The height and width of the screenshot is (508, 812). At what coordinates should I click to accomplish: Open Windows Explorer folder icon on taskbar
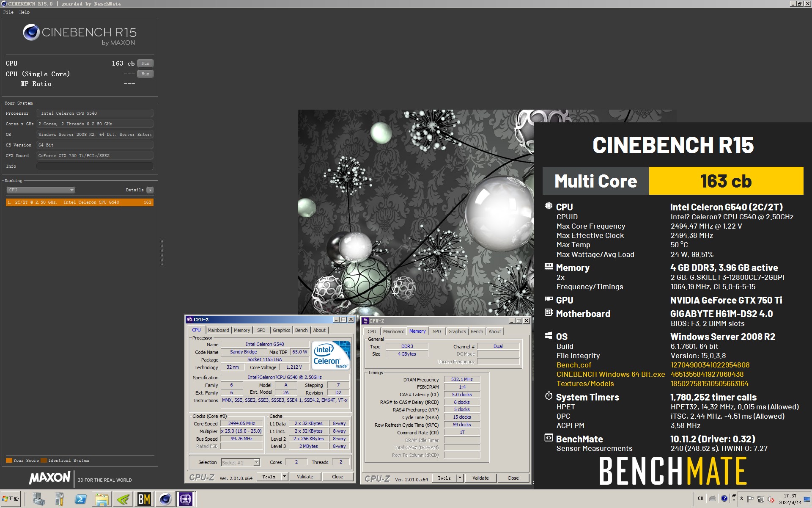pyautogui.click(x=101, y=499)
